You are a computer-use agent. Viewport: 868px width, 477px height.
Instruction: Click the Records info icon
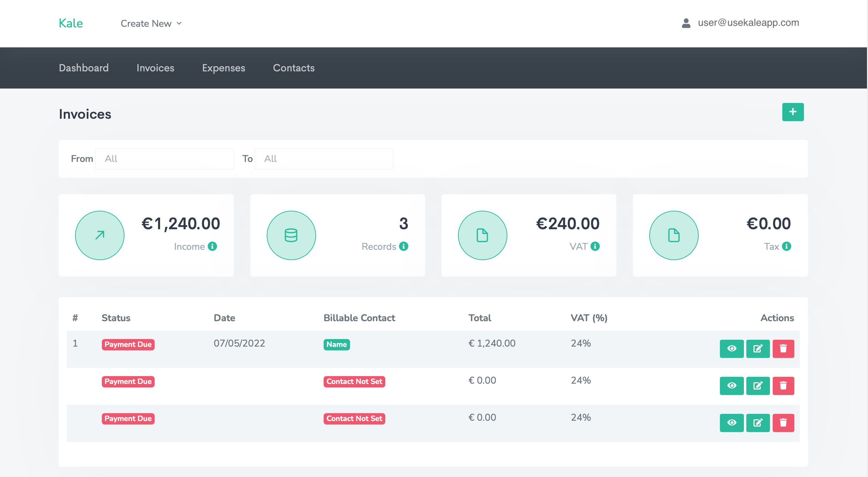click(x=403, y=246)
